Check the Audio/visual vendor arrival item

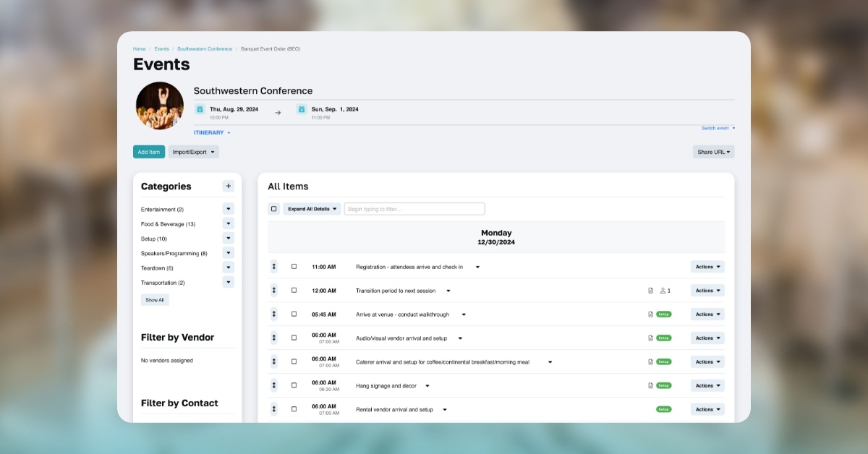(294, 338)
